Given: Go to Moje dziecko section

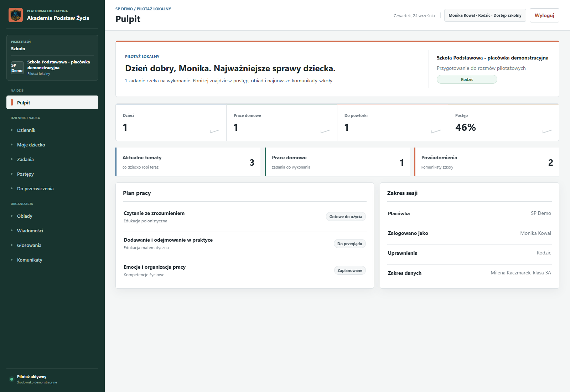Looking at the screenshot, I should tap(52, 145).
